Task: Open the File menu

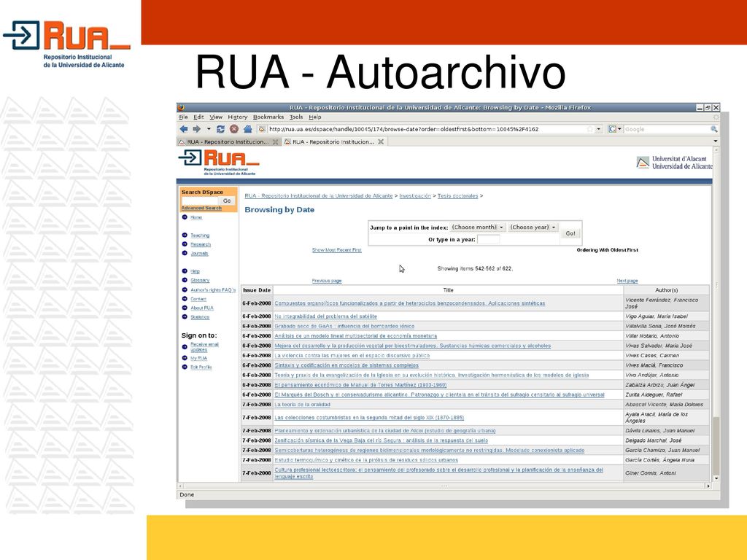Action: tap(183, 117)
